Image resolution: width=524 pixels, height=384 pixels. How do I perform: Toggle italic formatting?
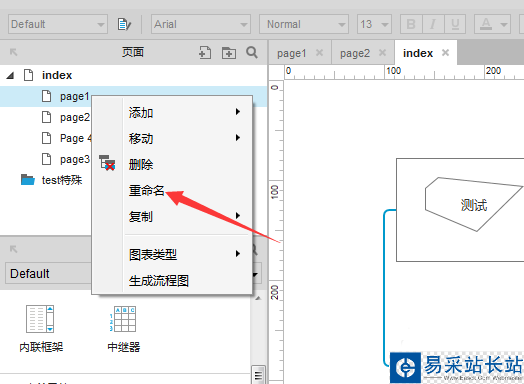click(433, 24)
